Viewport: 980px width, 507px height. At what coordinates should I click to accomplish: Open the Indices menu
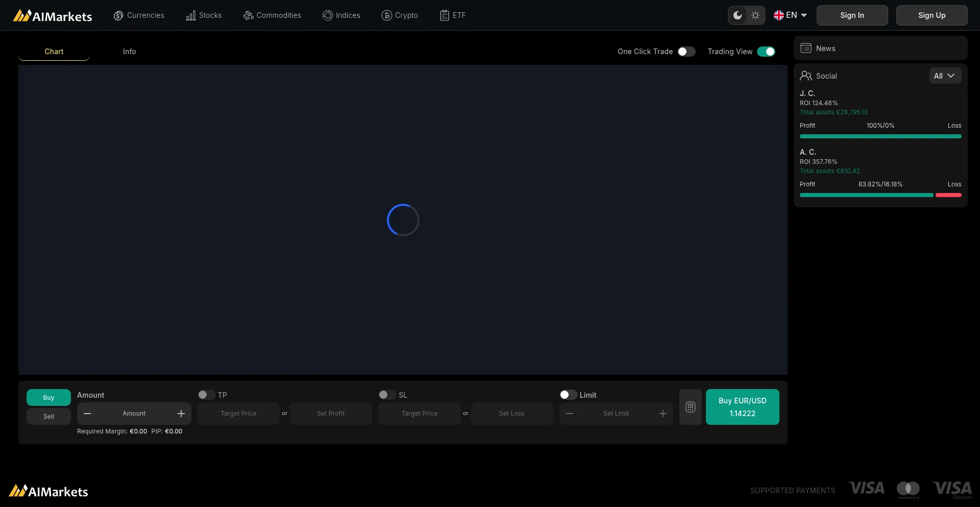point(341,15)
